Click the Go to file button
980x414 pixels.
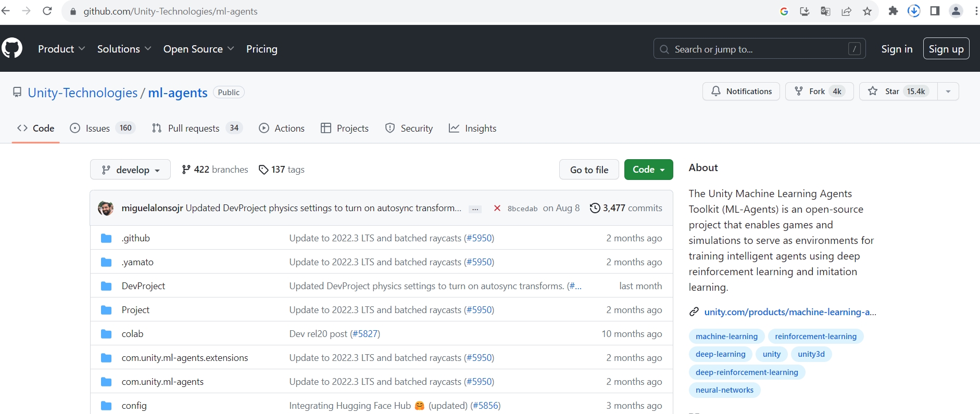click(x=589, y=170)
